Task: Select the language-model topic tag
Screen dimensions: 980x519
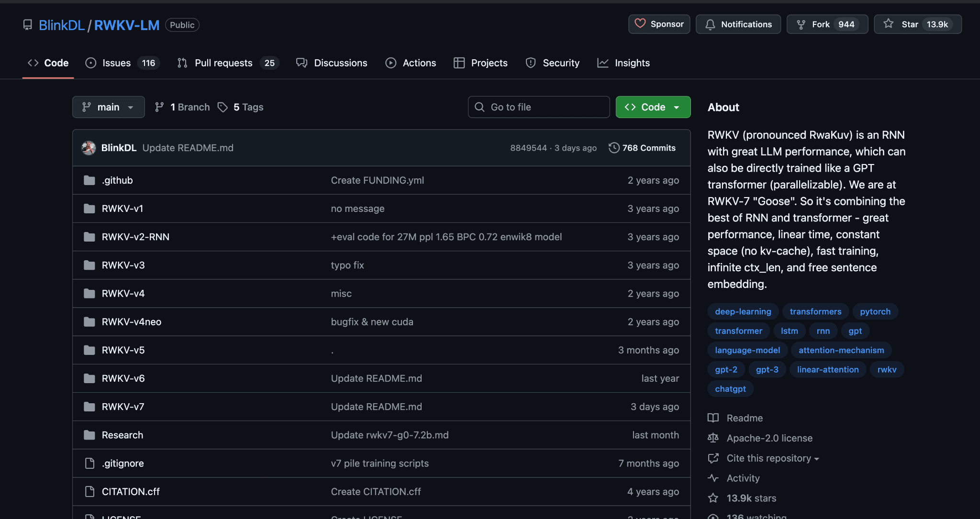Action: (x=747, y=350)
